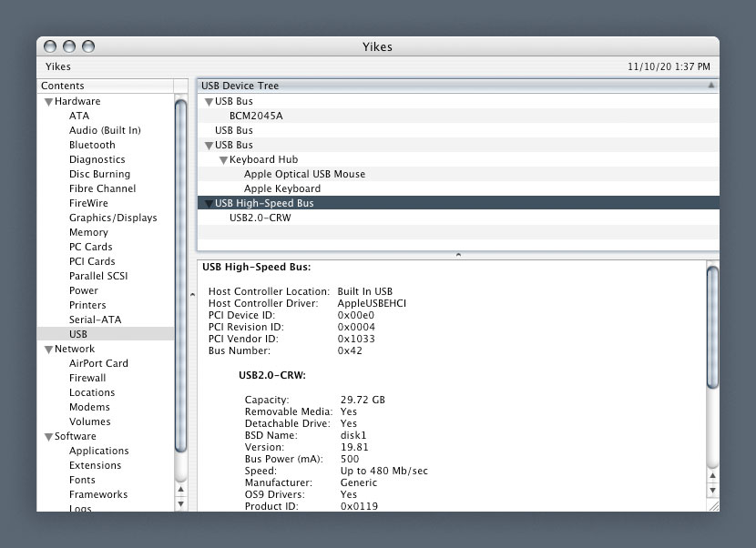Image resolution: width=756 pixels, height=548 pixels.
Task: Click the Software category label
Action: tap(76, 436)
